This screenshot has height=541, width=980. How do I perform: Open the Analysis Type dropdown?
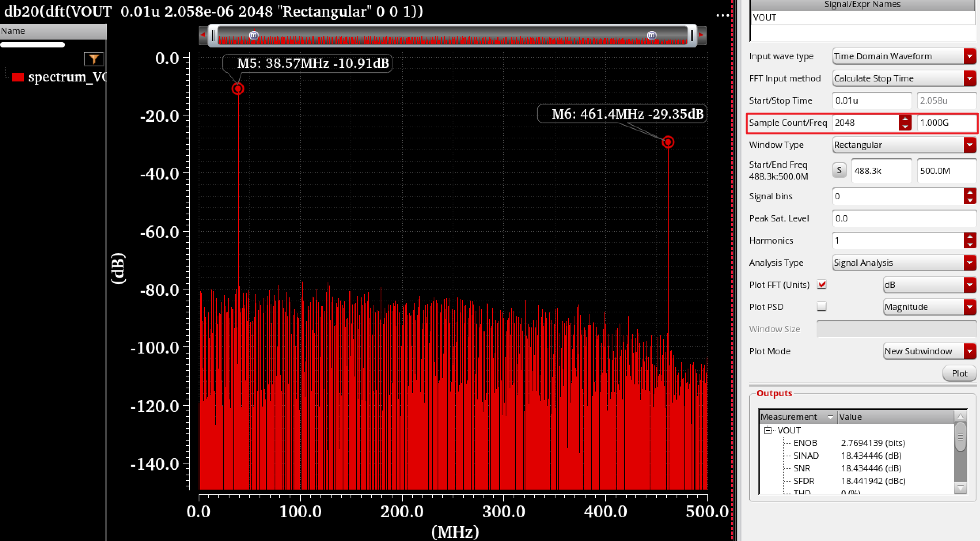[x=969, y=263]
